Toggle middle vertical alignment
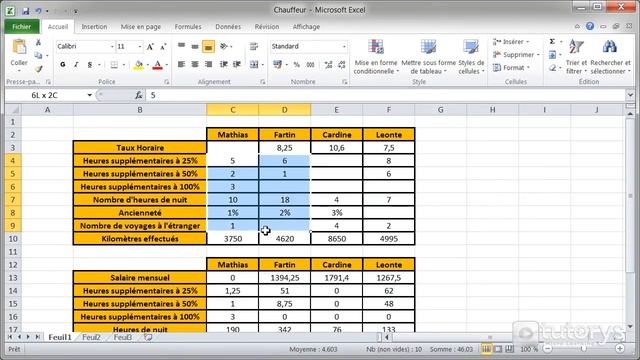The image size is (640, 360). coord(195,47)
